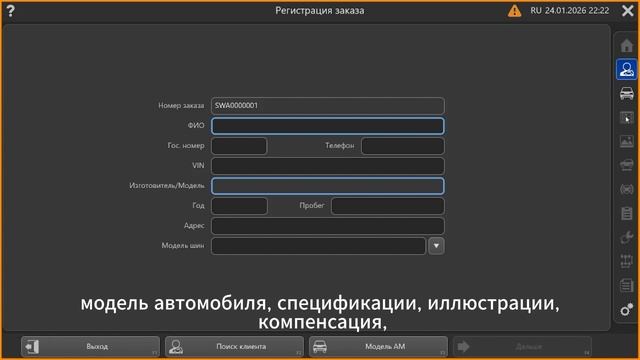This screenshot has height=360, width=640.
Task: Click the Номер заказа field
Action: tap(328, 106)
